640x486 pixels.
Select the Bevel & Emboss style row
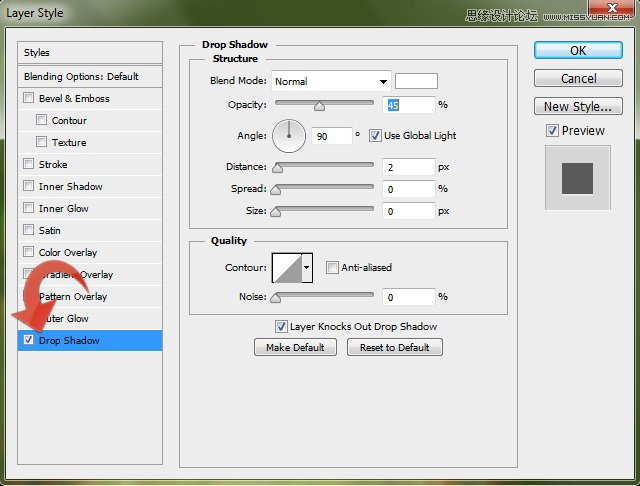point(90,98)
